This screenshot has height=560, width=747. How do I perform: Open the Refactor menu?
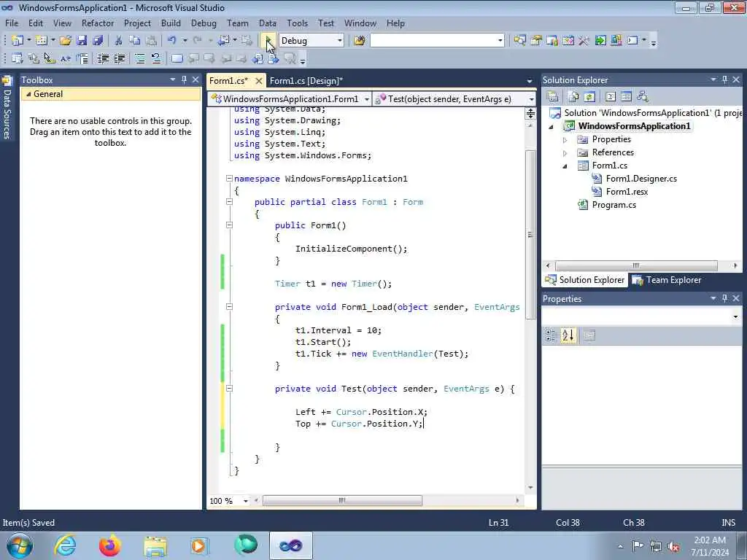point(98,23)
